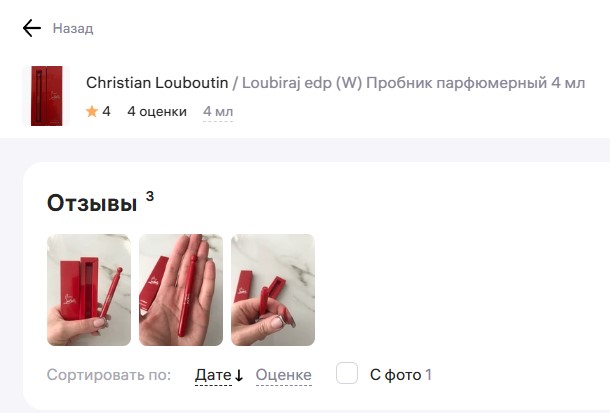
Task: Go back via the Назад link
Action: click(73, 28)
